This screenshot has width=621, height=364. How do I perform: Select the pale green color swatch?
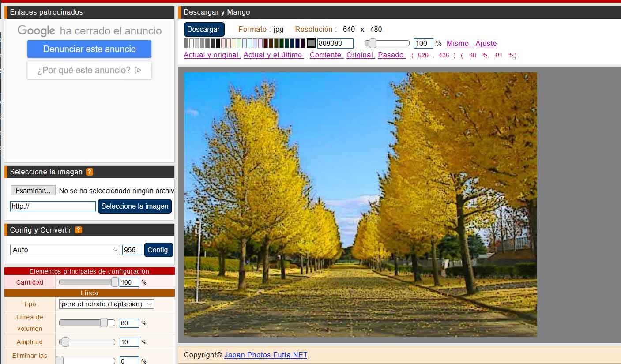(239, 43)
